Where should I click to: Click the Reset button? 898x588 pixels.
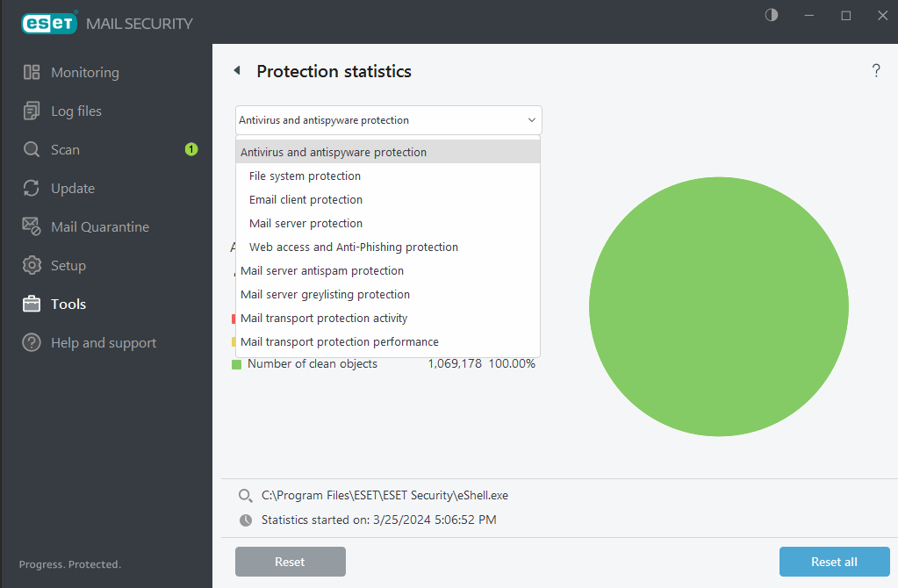(290, 562)
